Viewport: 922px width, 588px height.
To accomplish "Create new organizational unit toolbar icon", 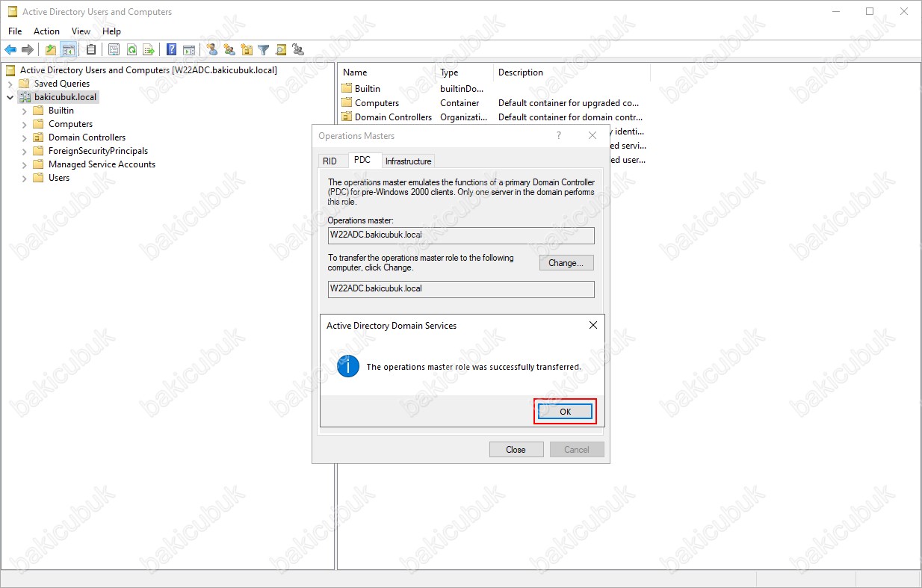I will pos(247,50).
